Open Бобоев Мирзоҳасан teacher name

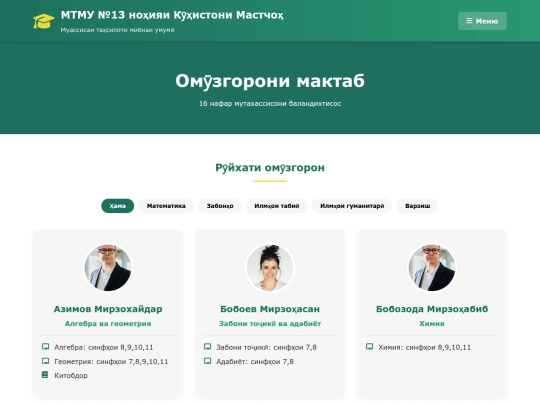[x=270, y=309]
